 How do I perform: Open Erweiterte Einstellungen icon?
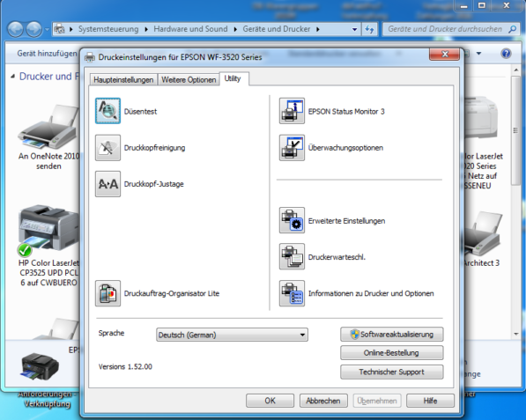pos(292,220)
